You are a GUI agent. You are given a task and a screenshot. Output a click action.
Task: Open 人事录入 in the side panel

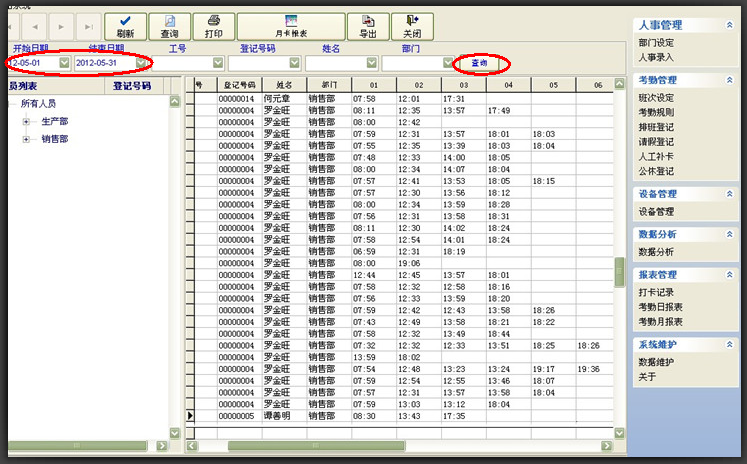point(656,57)
